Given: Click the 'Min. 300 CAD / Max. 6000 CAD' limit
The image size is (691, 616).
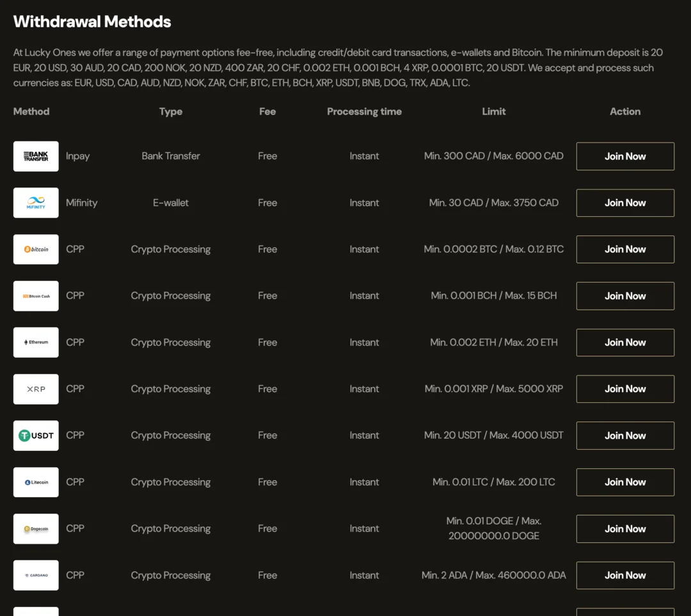Looking at the screenshot, I should point(493,156).
